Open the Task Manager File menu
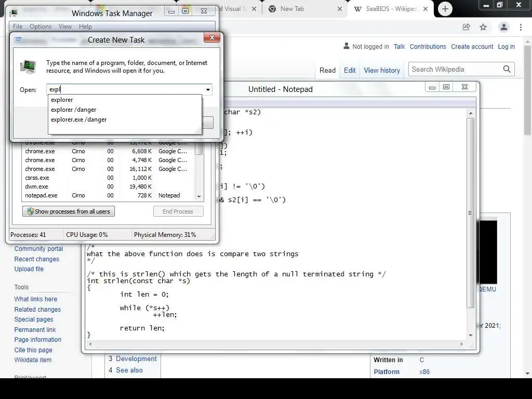This screenshot has height=399, width=532. click(18, 26)
